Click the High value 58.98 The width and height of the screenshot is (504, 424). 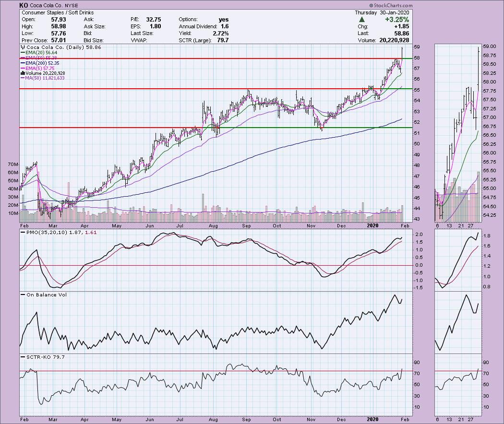coord(59,26)
